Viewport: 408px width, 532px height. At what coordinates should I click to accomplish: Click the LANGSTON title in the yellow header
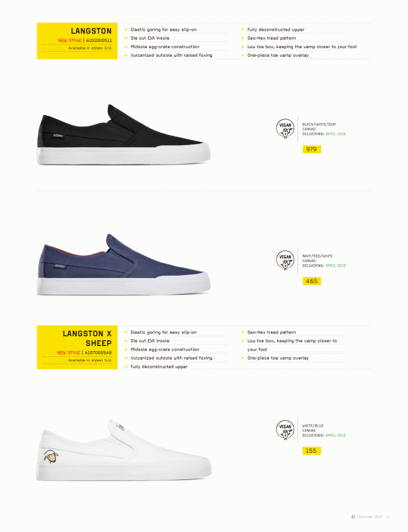[91, 31]
